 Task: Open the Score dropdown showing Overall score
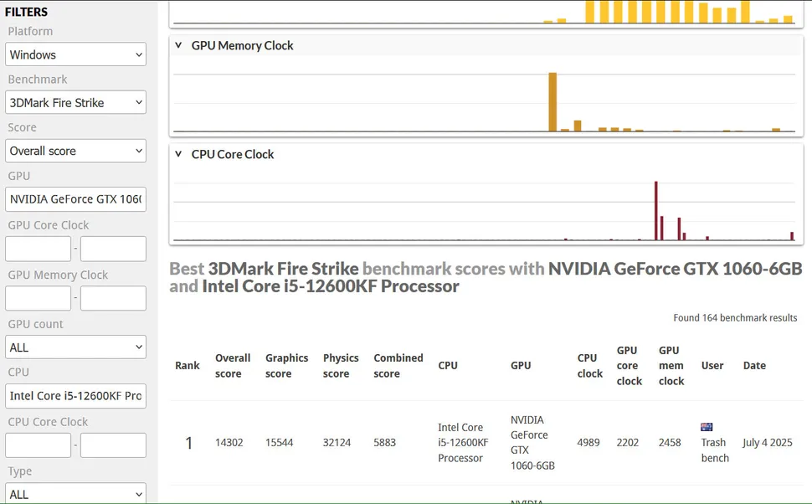[x=76, y=151]
